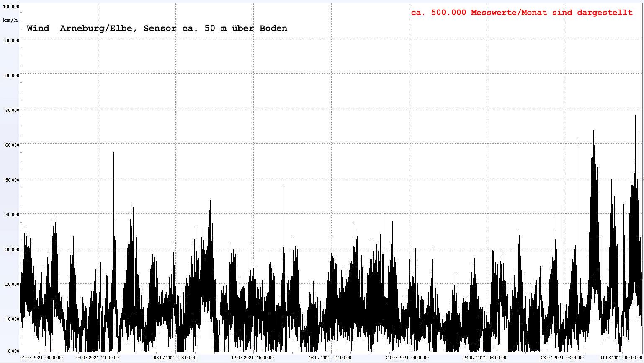Click the 30,000 y-axis label
Screen dimensions: 644x363
coord(11,249)
